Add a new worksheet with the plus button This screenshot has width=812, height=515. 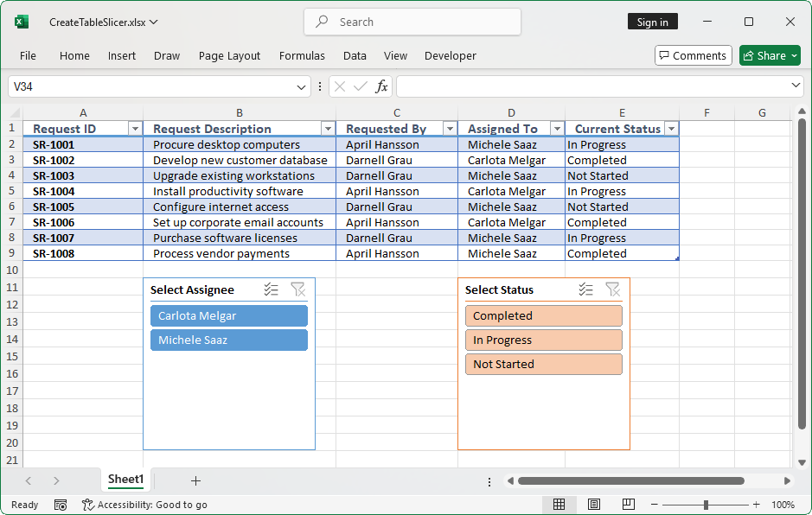coord(195,480)
